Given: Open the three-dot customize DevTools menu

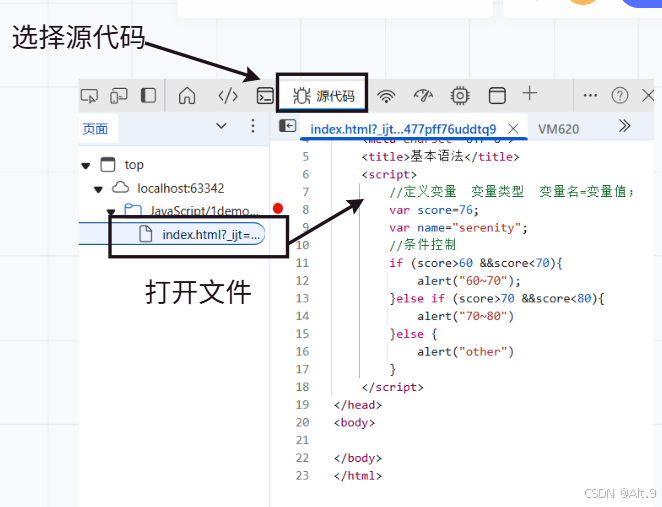Looking at the screenshot, I should (x=590, y=95).
